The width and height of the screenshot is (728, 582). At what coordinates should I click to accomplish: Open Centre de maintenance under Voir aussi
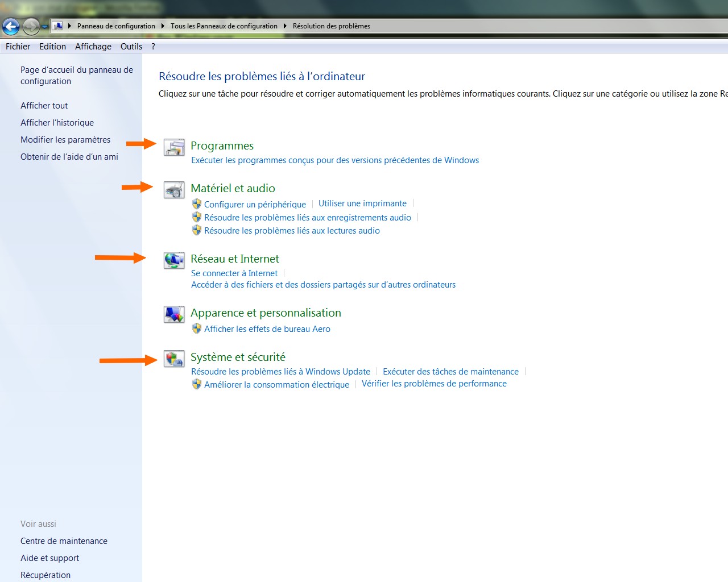click(x=64, y=541)
